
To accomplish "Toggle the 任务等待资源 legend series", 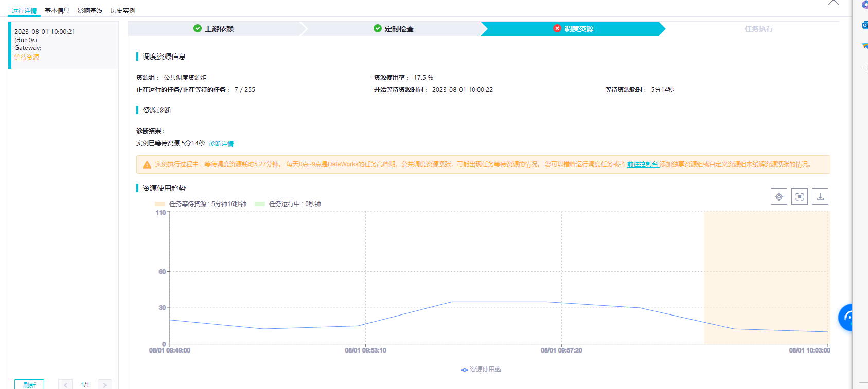I will (201, 204).
